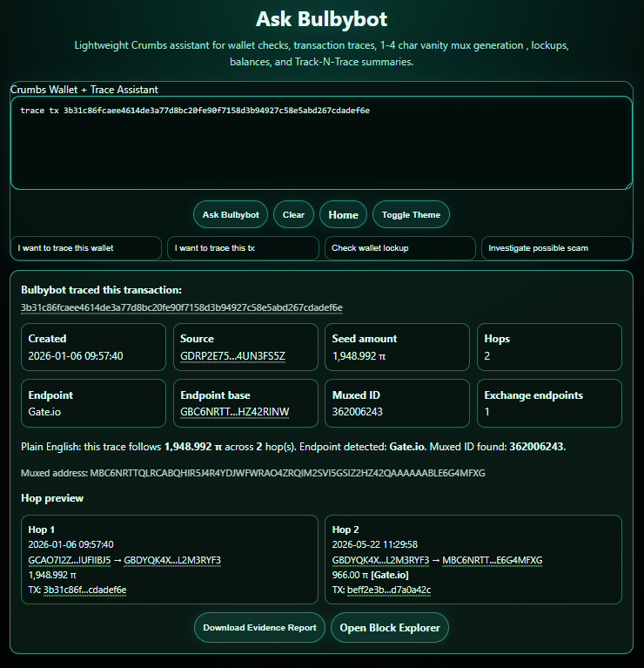Click 'Crumbs Wallet + Trace Assistant' label
Image resolution: width=644 pixels, height=668 pixels.
click(84, 90)
